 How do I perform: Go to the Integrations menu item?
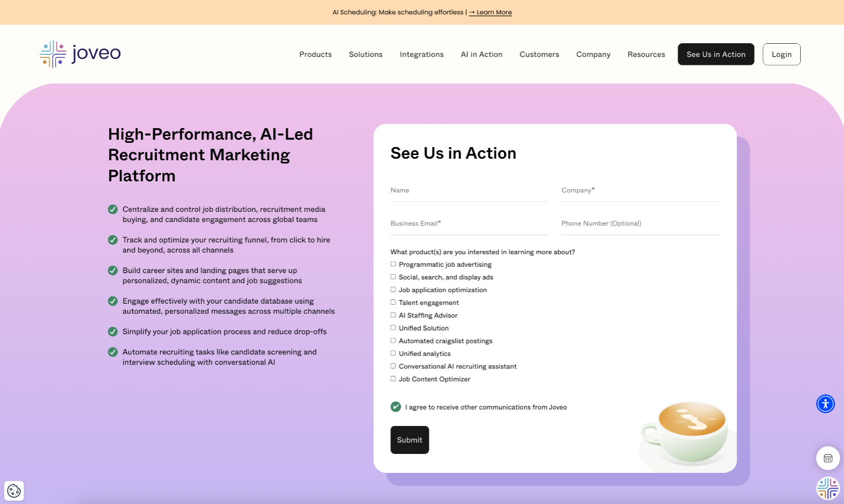tap(421, 54)
